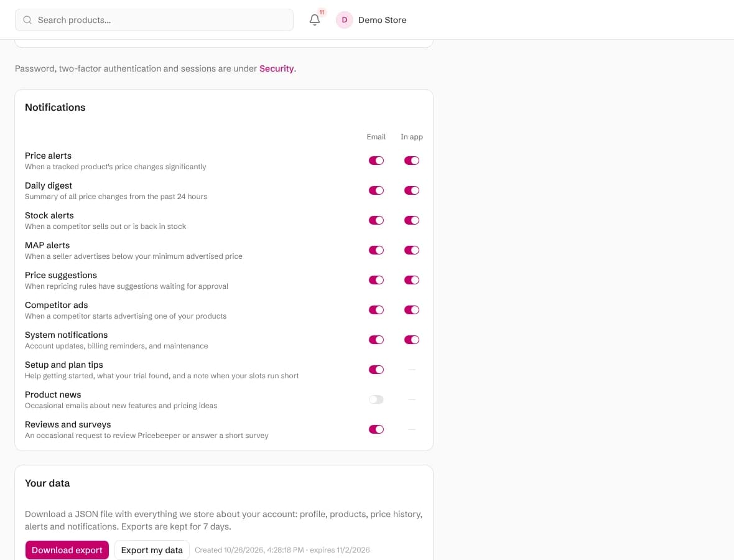Viewport: 734px width, 560px height.
Task: Click the Reviews and surveys label
Action: tap(68, 425)
